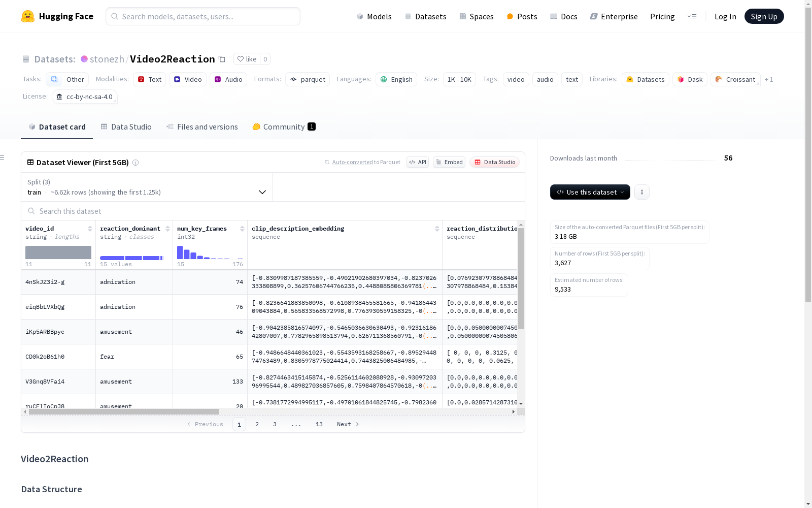The width and height of the screenshot is (812, 508).
Task: Click the Sign Up button
Action: tap(764, 16)
